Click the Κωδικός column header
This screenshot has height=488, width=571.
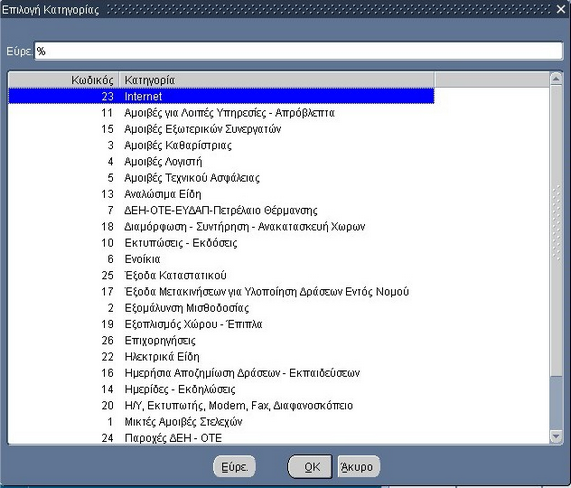click(x=63, y=80)
